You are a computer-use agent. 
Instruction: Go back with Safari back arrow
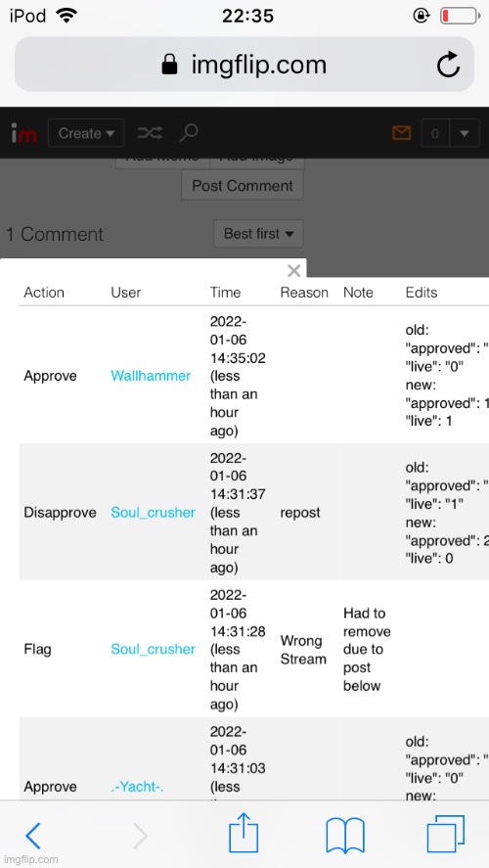pos(33,836)
